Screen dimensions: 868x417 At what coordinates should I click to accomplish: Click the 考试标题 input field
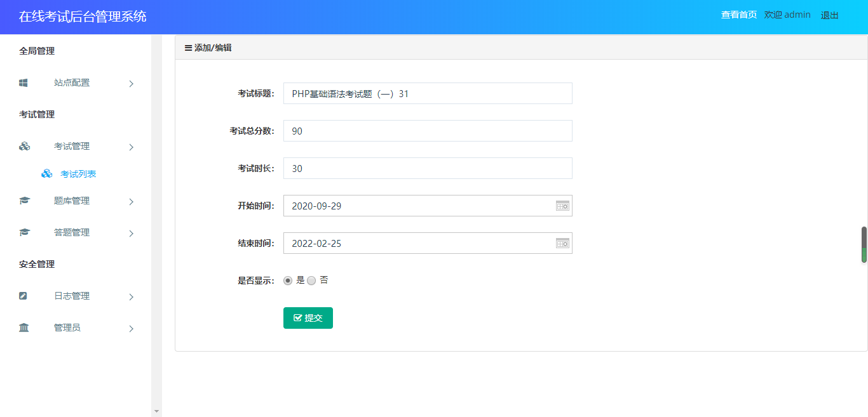click(x=428, y=93)
